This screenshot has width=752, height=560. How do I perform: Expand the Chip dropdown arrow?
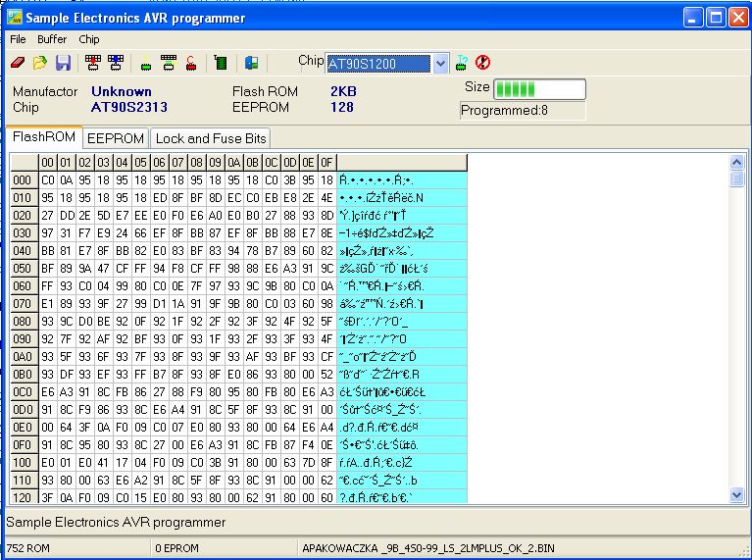pos(440,64)
